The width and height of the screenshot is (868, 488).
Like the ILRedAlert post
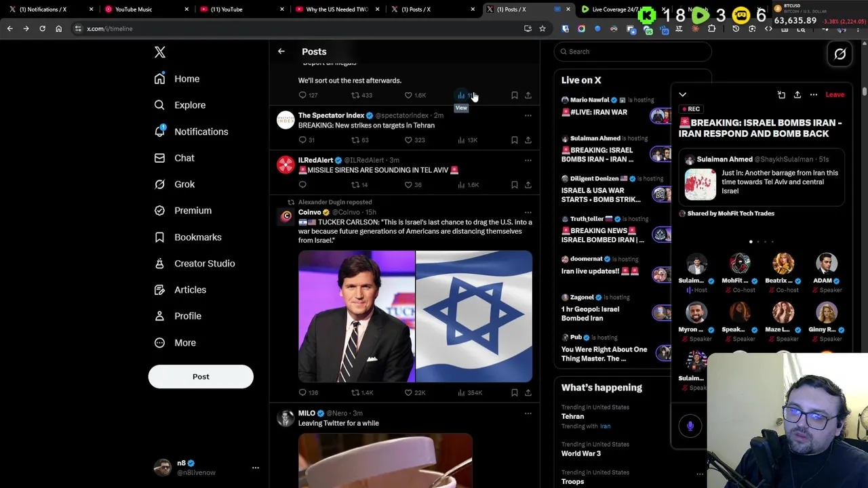(x=408, y=184)
